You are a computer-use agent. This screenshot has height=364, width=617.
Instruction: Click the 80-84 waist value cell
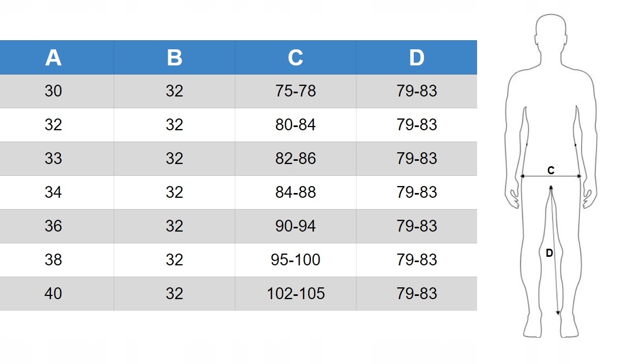point(295,125)
